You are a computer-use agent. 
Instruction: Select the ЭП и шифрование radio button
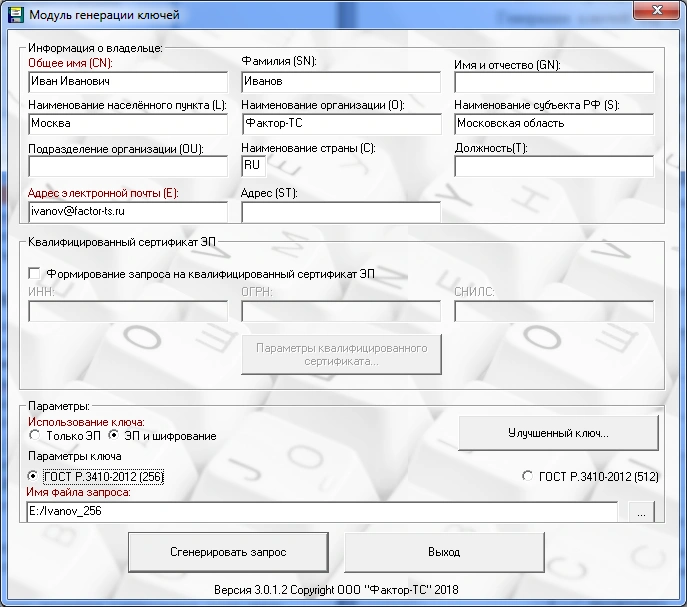(x=113, y=435)
